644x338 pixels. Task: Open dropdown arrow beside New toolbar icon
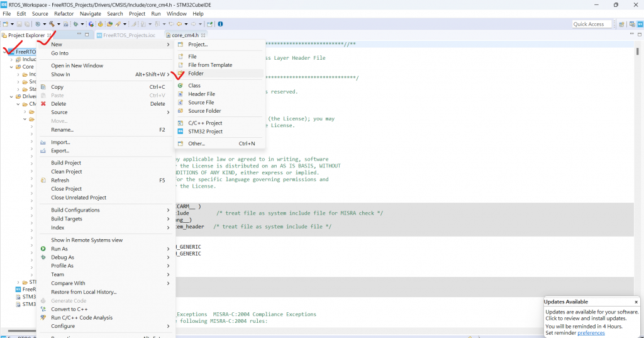pos(12,25)
